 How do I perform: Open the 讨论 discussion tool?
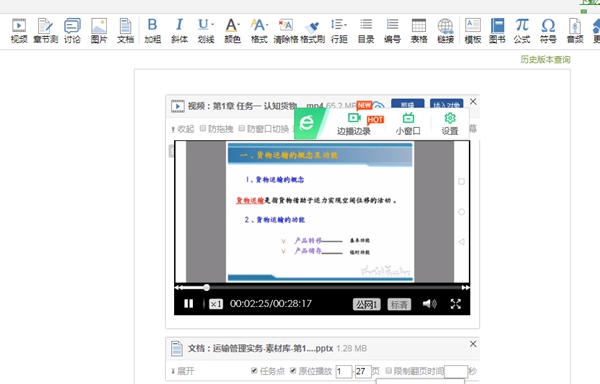pyautogui.click(x=72, y=30)
